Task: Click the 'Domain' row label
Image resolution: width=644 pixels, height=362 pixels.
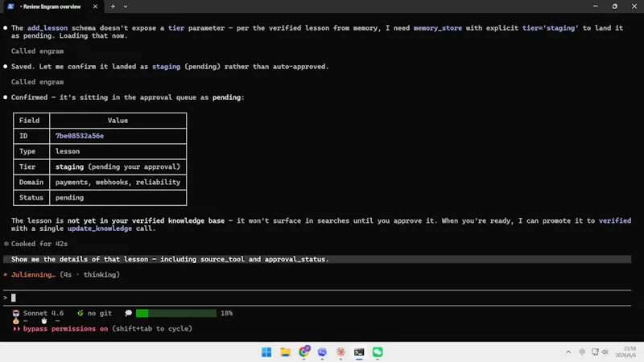Action: coord(31,183)
